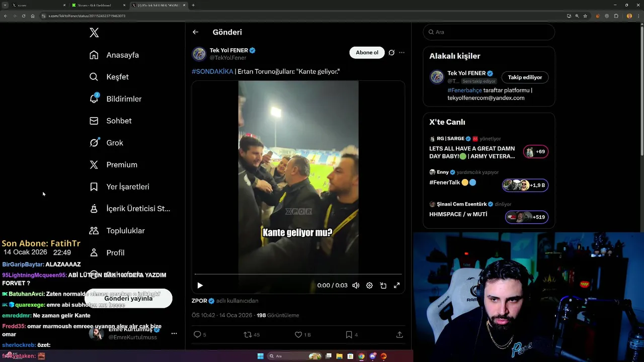
Task: Click the share icon on the post
Action: [x=399, y=334]
